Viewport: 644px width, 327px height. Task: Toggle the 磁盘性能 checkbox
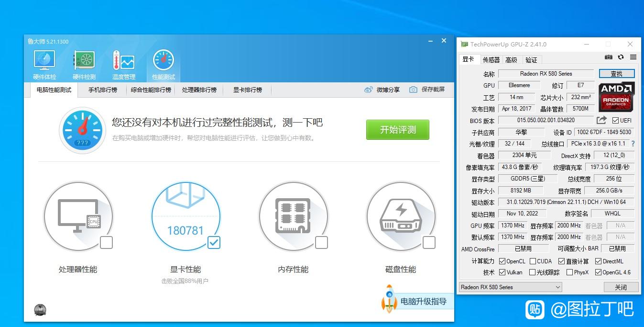pos(429,242)
